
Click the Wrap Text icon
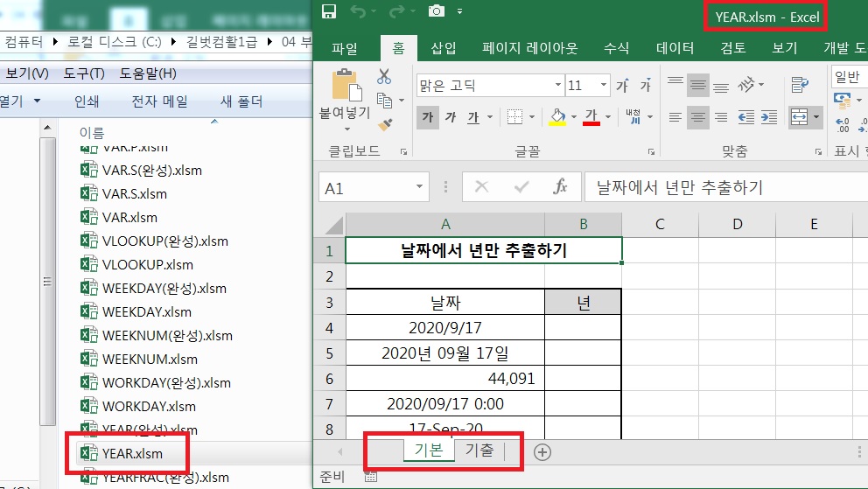point(799,85)
